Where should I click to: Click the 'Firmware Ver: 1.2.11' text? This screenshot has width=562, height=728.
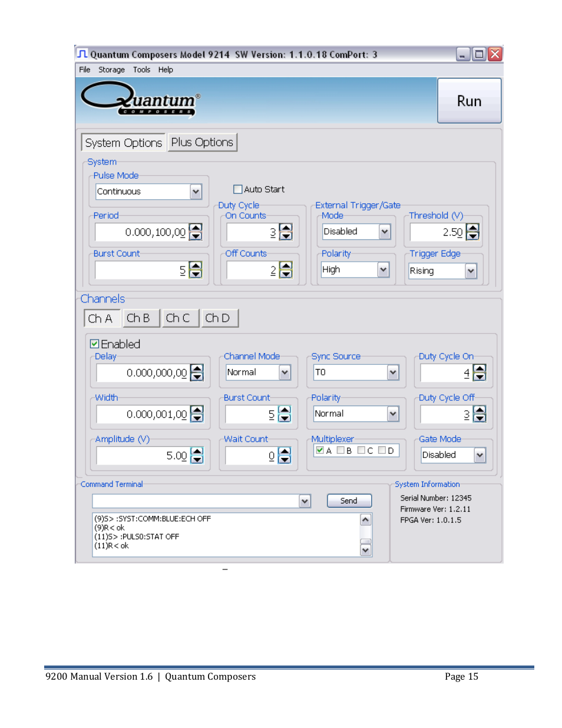(x=435, y=509)
